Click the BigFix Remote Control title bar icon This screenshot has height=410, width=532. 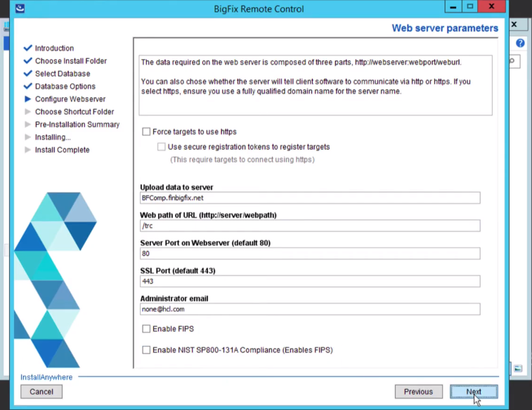pos(20,9)
